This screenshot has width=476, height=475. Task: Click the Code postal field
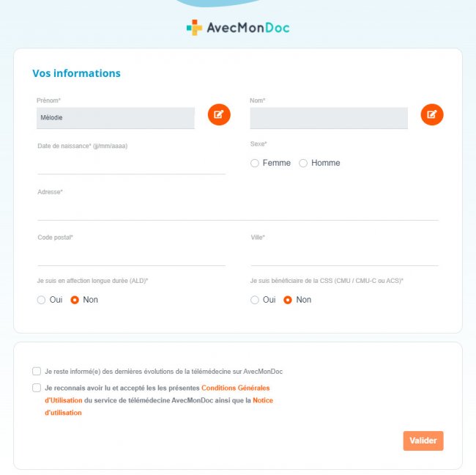(x=131, y=257)
